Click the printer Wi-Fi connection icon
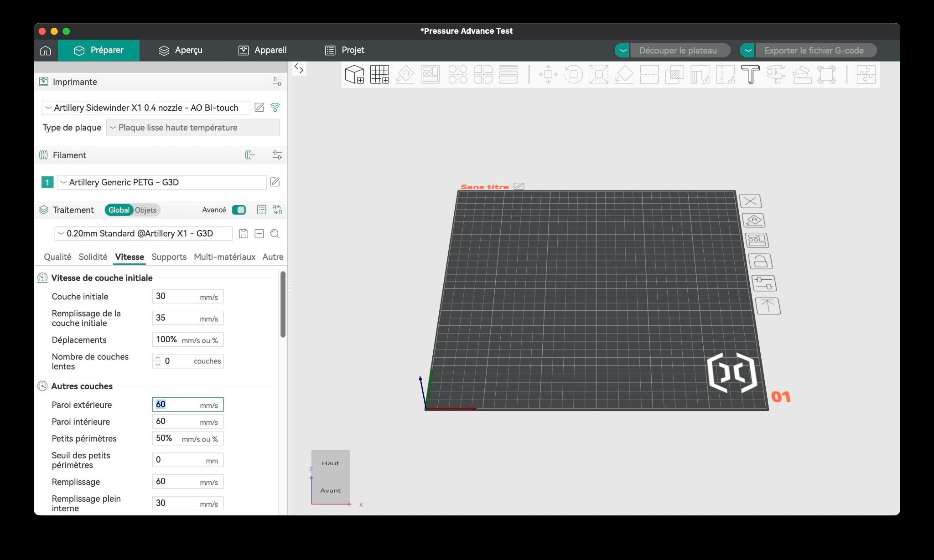The width and height of the screenshot is (934, 560). pyautogui.click(x=275, y=108)
